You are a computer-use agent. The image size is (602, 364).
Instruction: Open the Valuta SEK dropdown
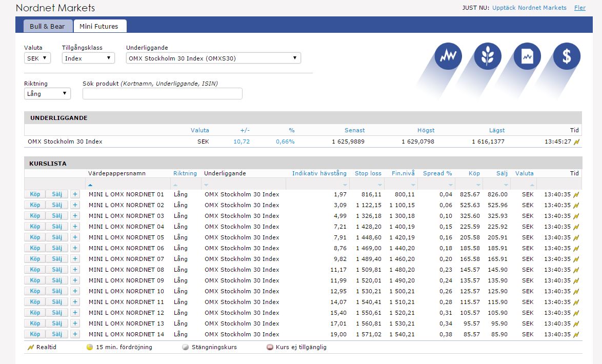[x=37, y=58]
